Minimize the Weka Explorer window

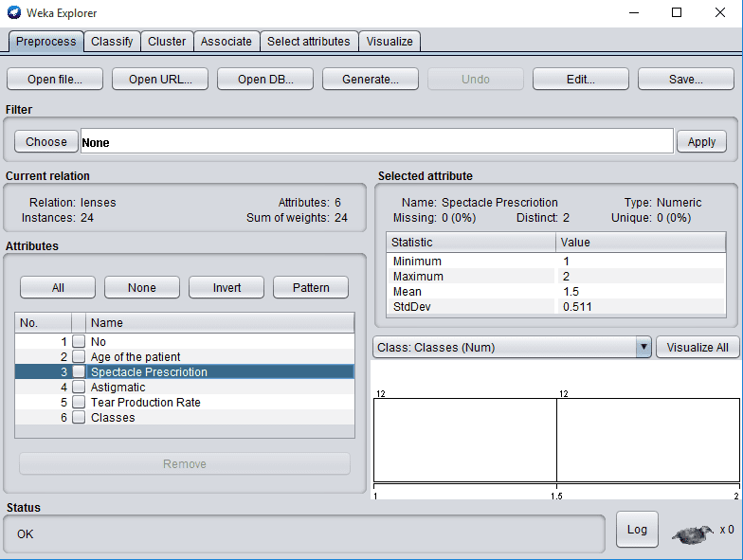[633, 12]
